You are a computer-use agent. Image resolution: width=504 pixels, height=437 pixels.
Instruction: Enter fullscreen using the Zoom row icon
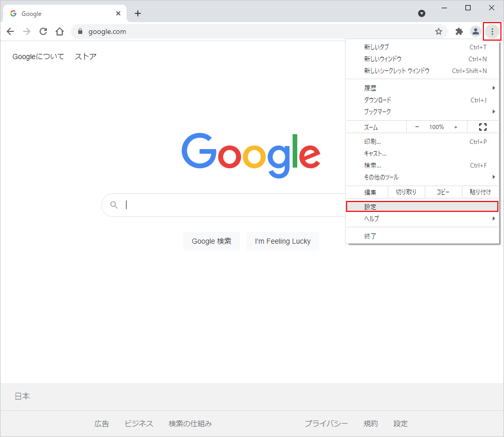pos(483,127)
